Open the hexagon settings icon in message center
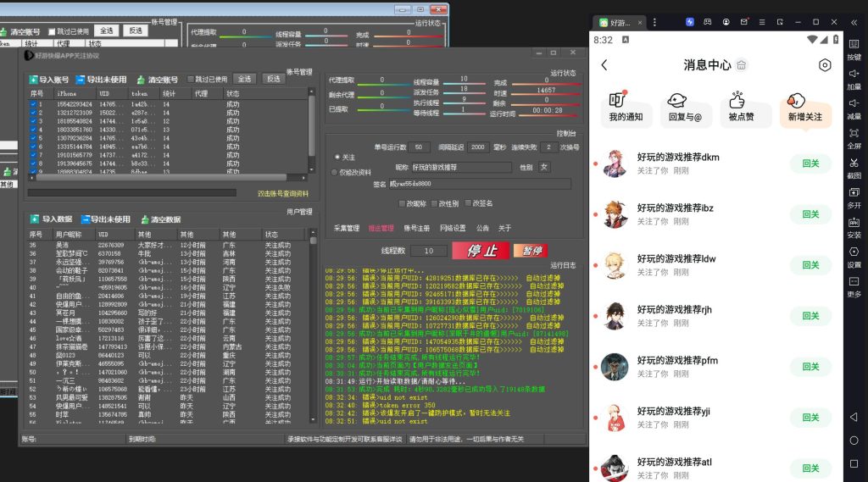The image size is (868, 482). pos(825,65)
